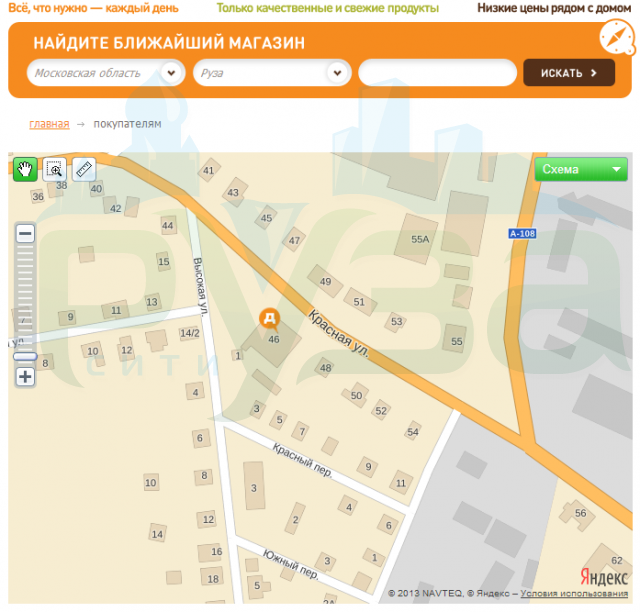This screenshot has width=640, height=612.
Task: Activate the magnifier zoom-to-area tool
Action: (x=54, y=169)
